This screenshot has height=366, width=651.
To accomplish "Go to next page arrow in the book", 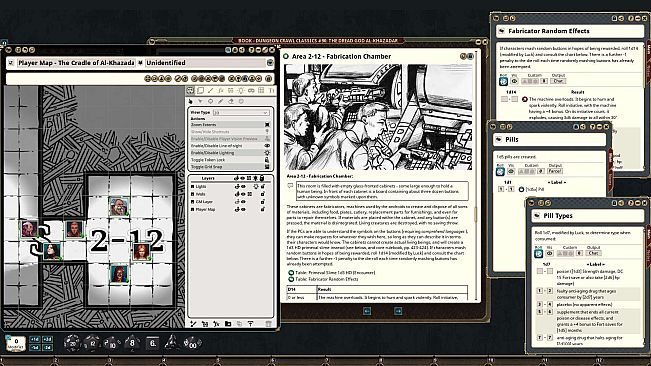I will click(398, 311).
